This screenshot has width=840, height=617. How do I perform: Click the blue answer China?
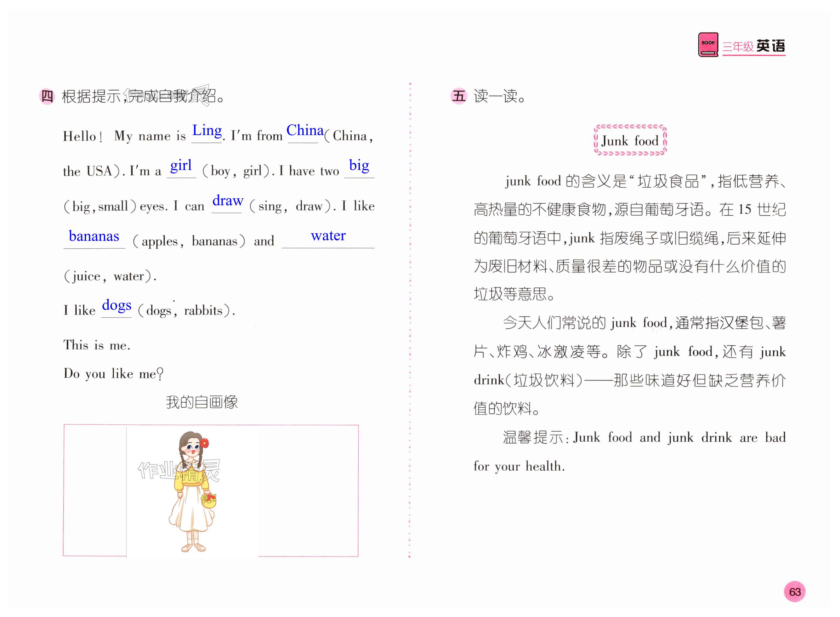(x=305, y=130)
